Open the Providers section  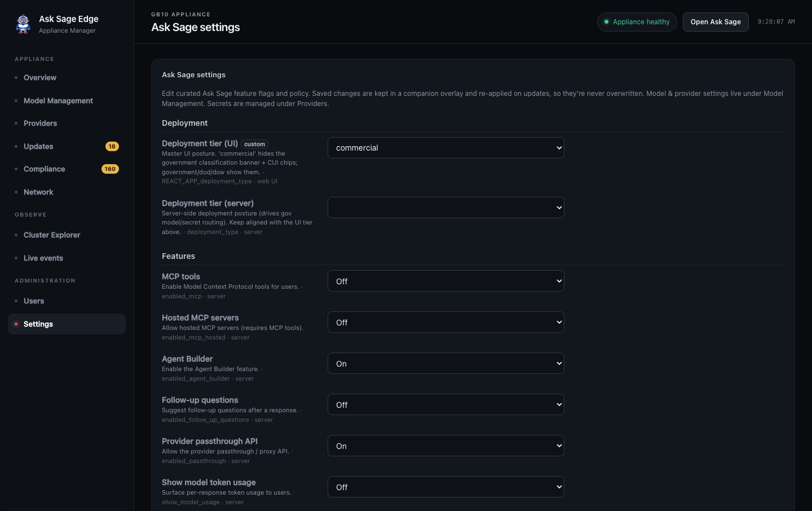(x=67, y=124)
